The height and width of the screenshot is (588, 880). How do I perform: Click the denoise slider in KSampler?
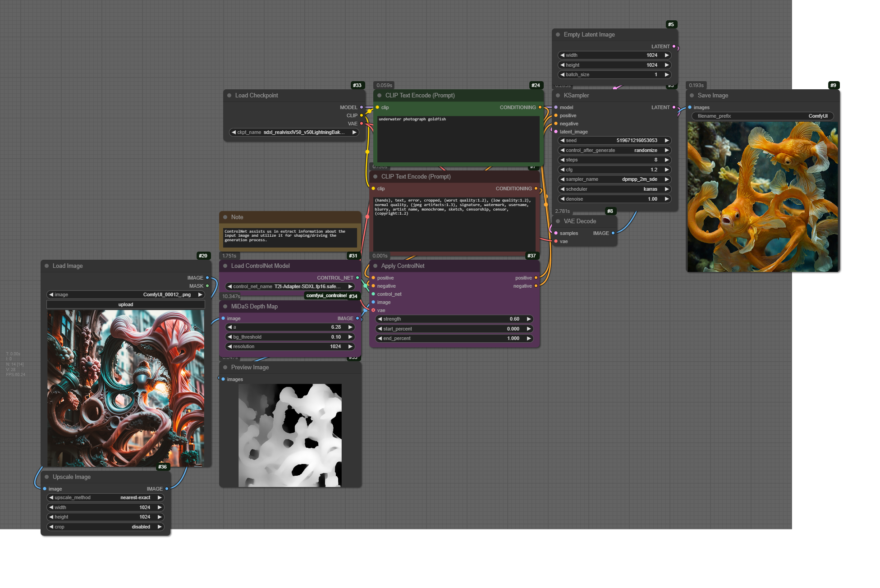coord(614,199)
